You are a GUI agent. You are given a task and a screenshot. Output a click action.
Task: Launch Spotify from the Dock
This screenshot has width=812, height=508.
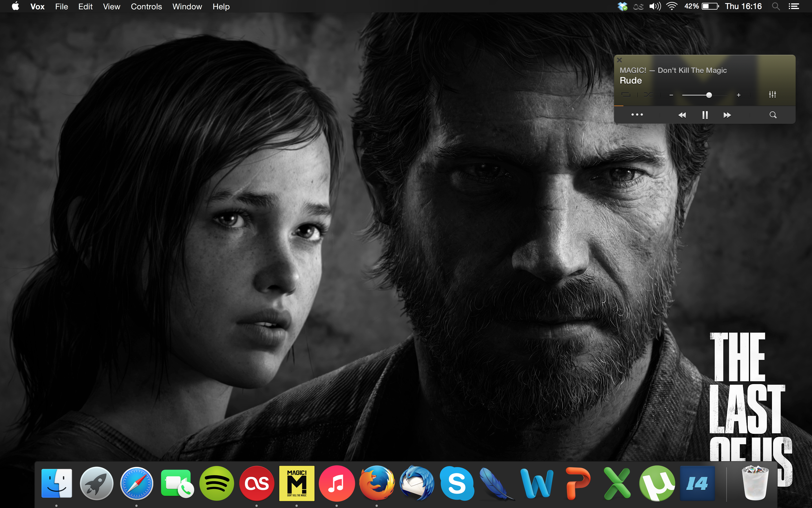coord(217,483)
